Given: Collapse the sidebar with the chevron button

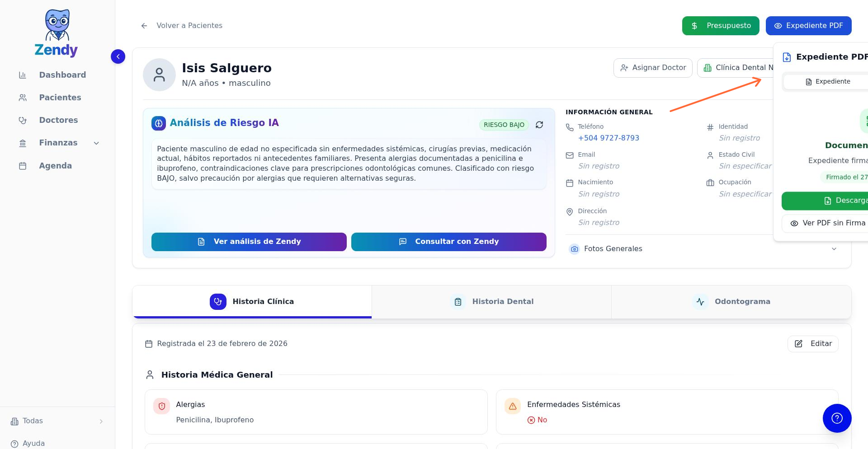Looking at the screenshot, I should click(118, 56).
